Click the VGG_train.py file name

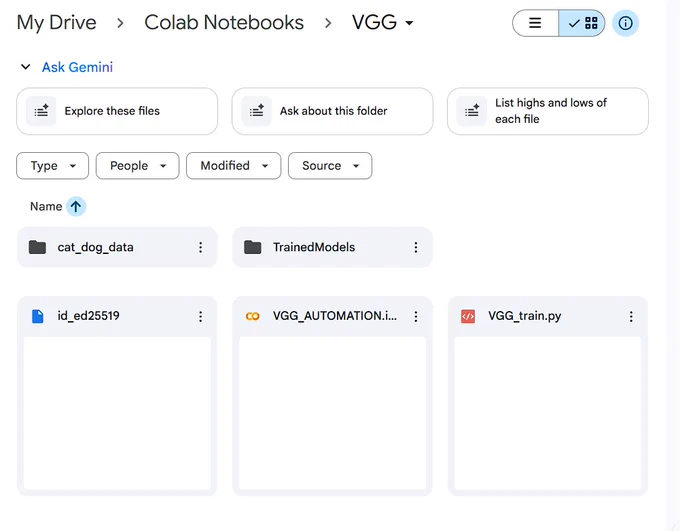pos(524,316)
